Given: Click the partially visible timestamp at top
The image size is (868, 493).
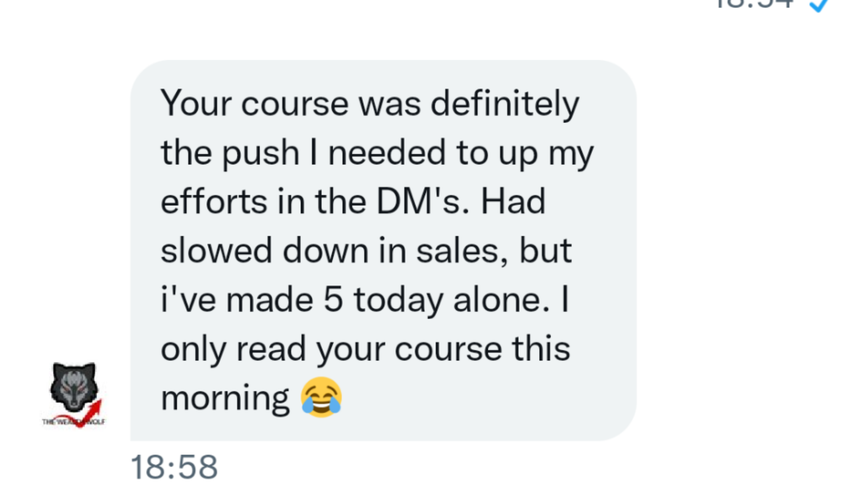Looking at the screenshot, I should click(754, 4).
